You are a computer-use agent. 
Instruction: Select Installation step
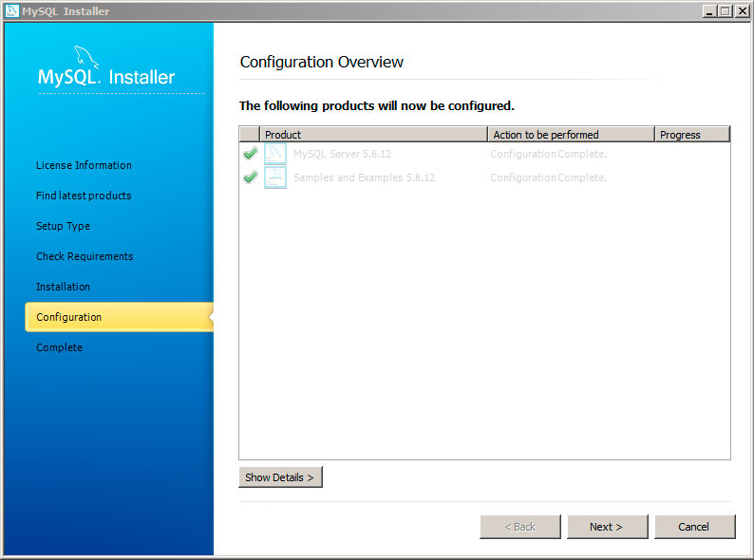tap(63, 287)
